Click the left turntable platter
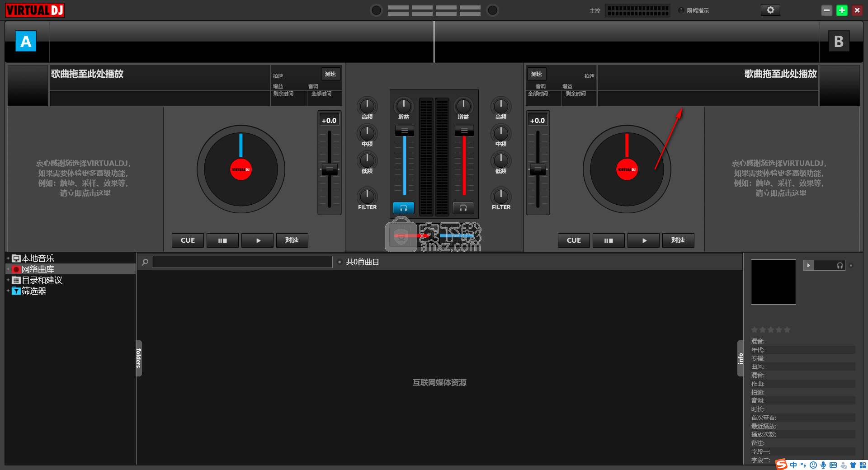Screen dimensions: 868x470 coord(241,169)
